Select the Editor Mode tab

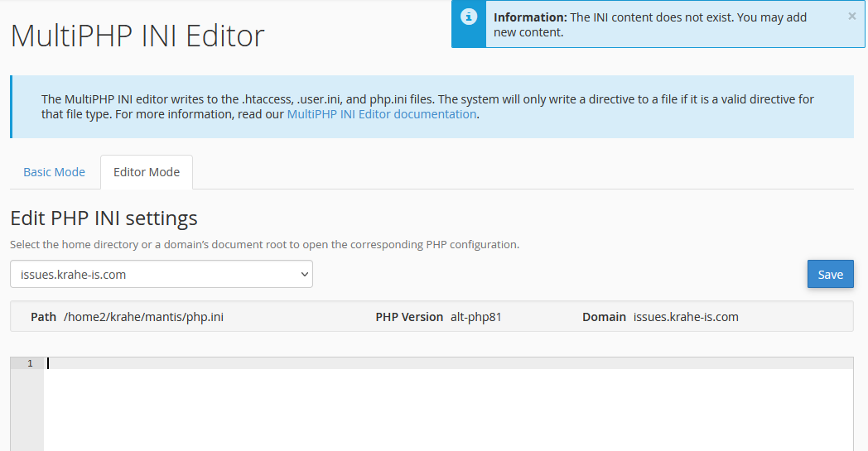coord(147,172)
